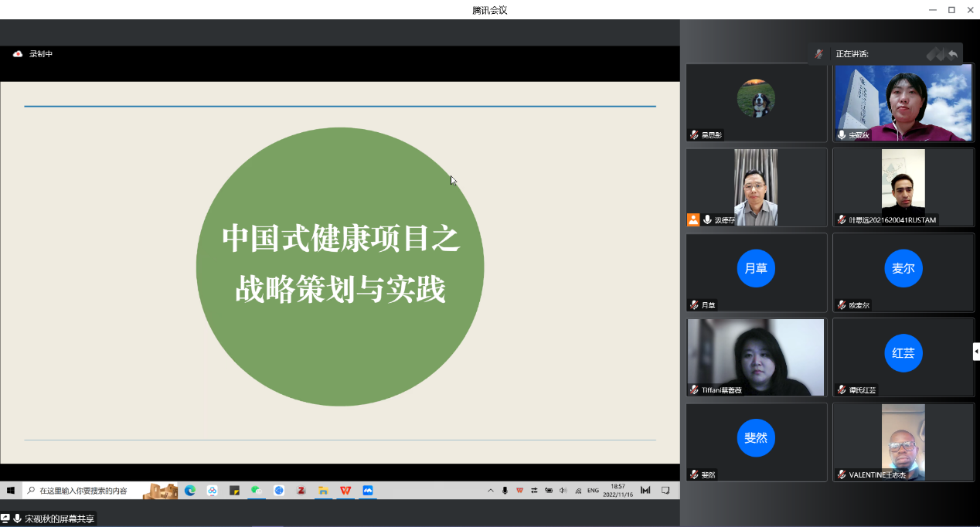Click the muted microphone icon beside 正在讲话
Viewport: 980px width, 527px height.
click(x=818, y=54)
